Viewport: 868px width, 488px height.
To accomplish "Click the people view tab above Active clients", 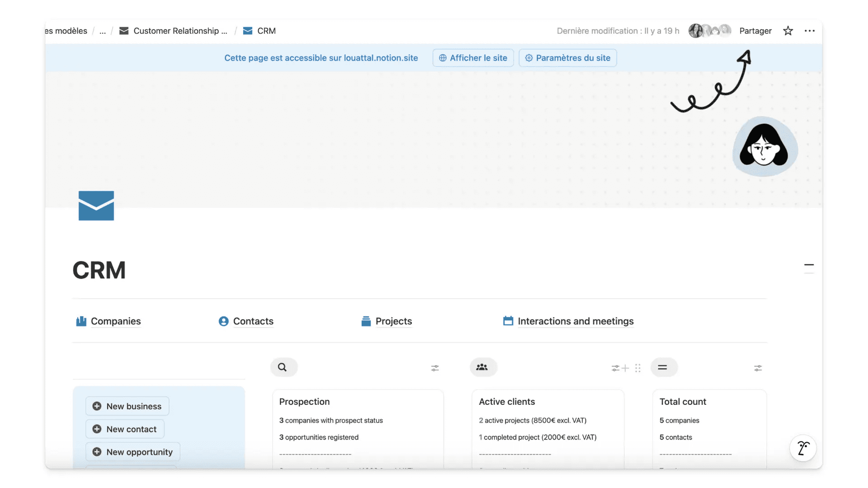I will coord(482,367).
